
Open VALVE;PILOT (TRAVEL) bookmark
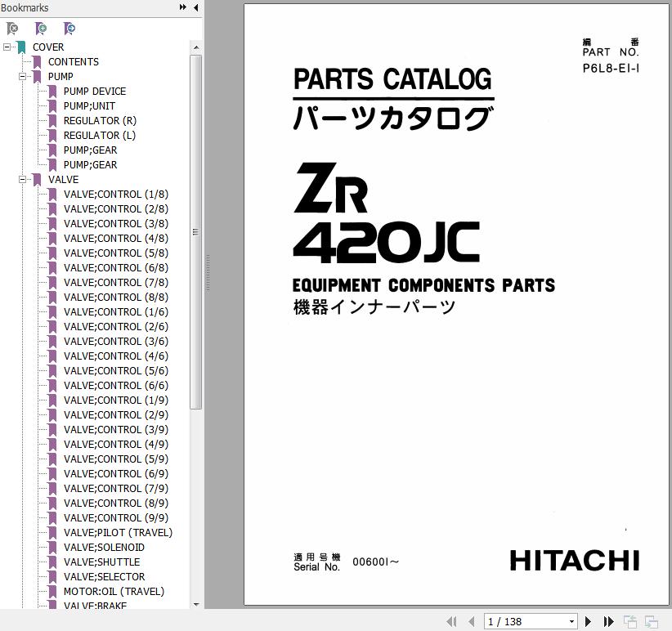tap(118, 532)
